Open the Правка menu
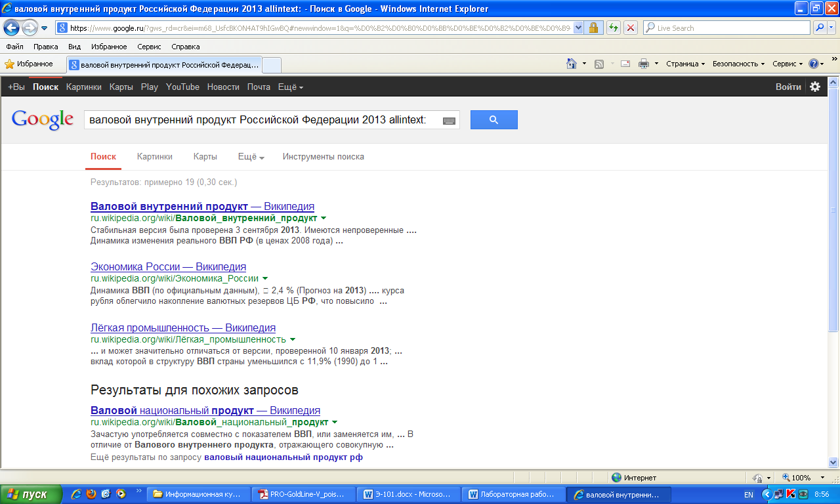This screenshot has width=840, height=504. (x=46, y=47)
